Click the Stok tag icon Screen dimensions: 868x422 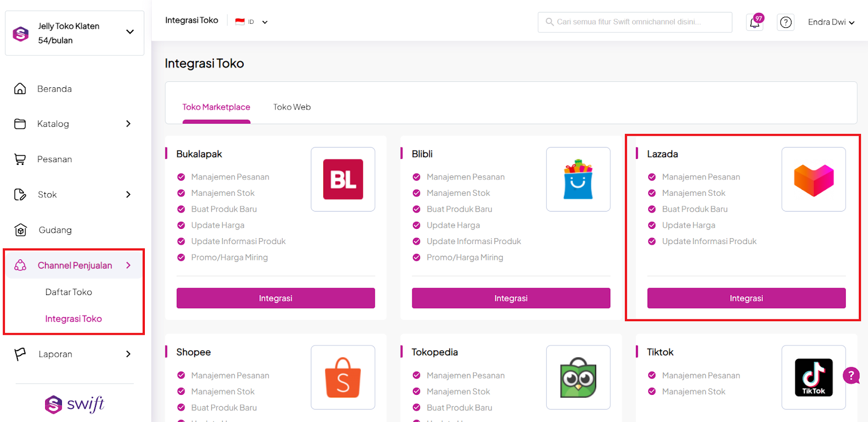[20, 194]
